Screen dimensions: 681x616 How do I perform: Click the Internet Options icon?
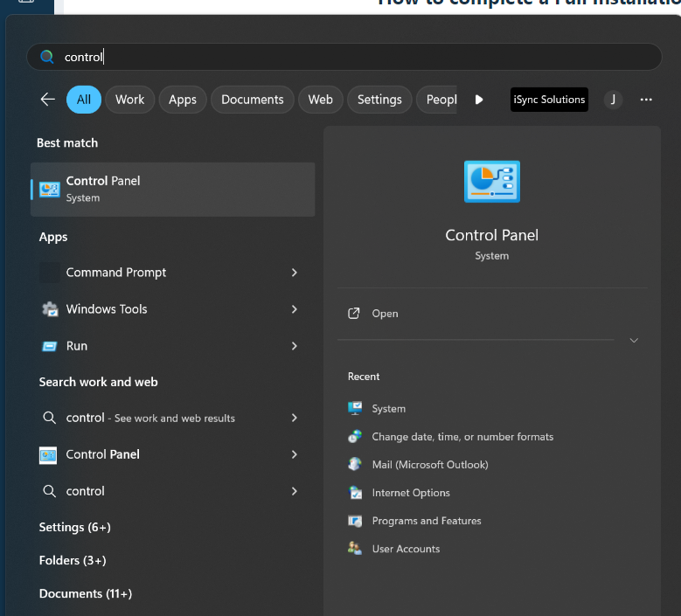[355, 492]
